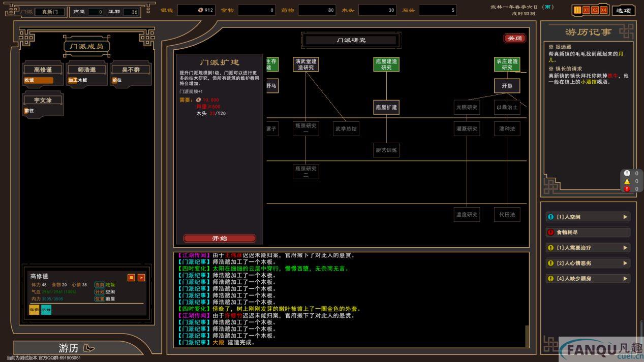Image resolution: width=644 pixels, height=362 pixels.
Task: Click yellow icon on 人心情恶劣
Action: [550, 263]
